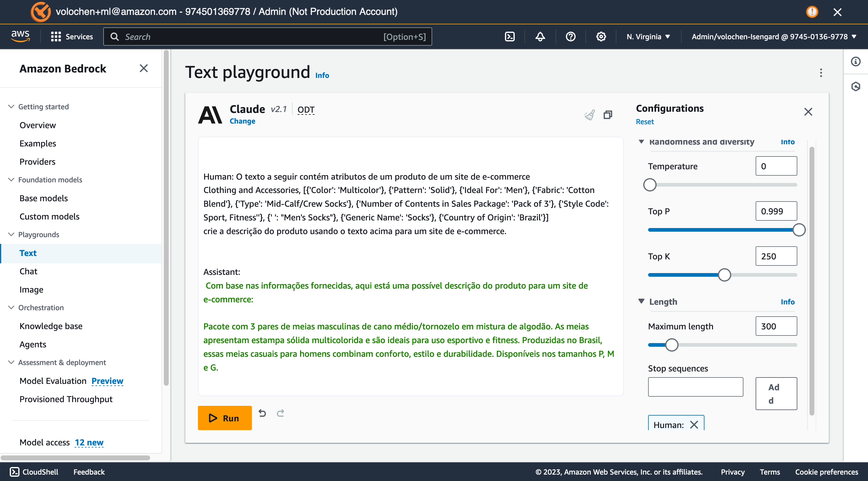Click the undo arrow next to Run

pyautogui.click(x=262, y=413)
